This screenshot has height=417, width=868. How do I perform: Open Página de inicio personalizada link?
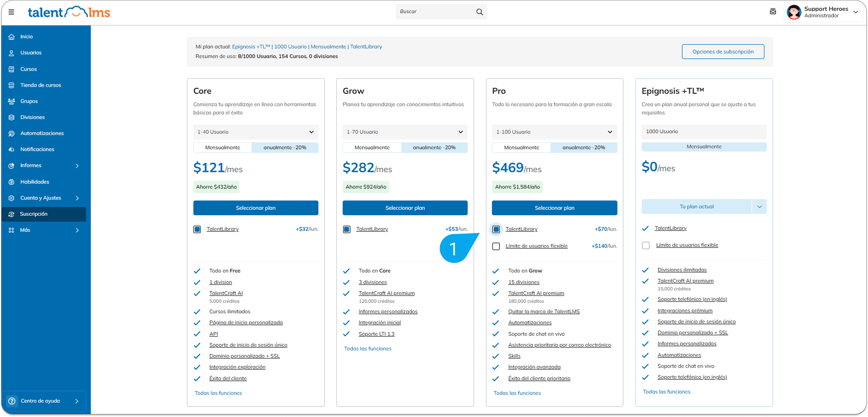(x=246, y=323)
